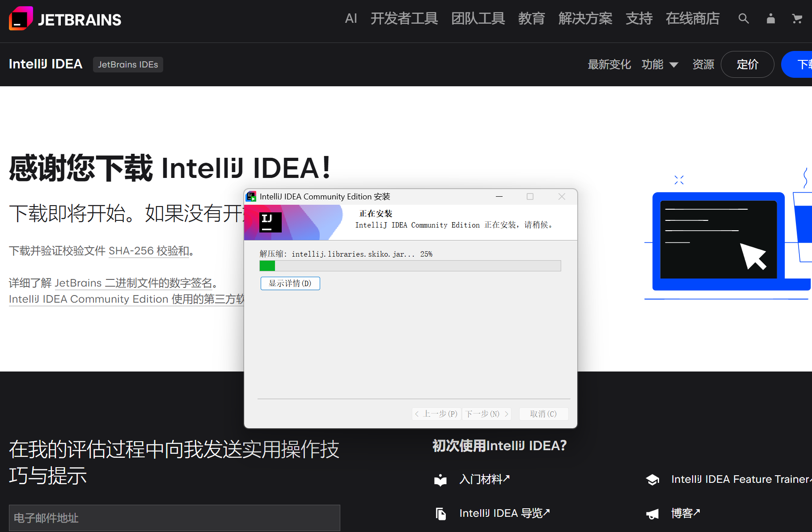Open the user account icon
The image size is (812, 532).
(x=770, y=19)
